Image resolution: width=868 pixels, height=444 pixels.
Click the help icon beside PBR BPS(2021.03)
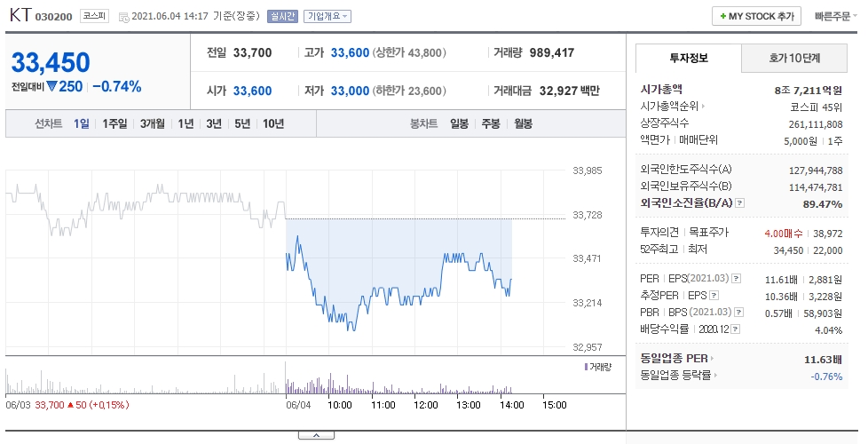coord(739,313)
